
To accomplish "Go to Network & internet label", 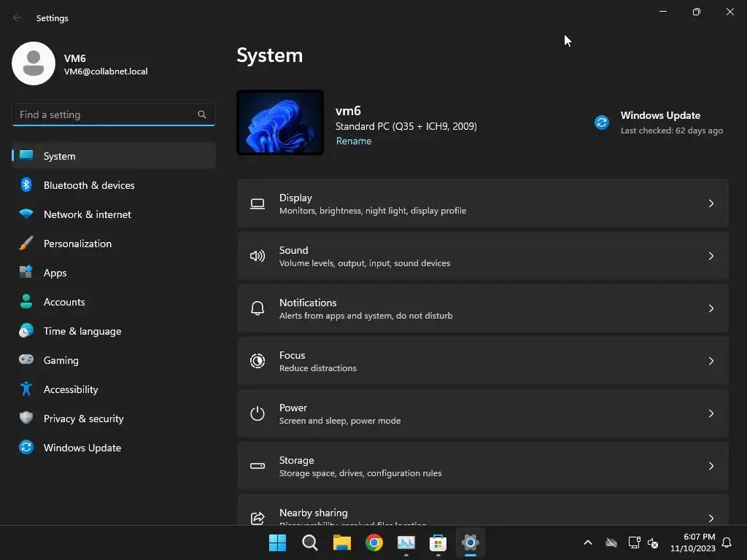I will pos(88,214).
